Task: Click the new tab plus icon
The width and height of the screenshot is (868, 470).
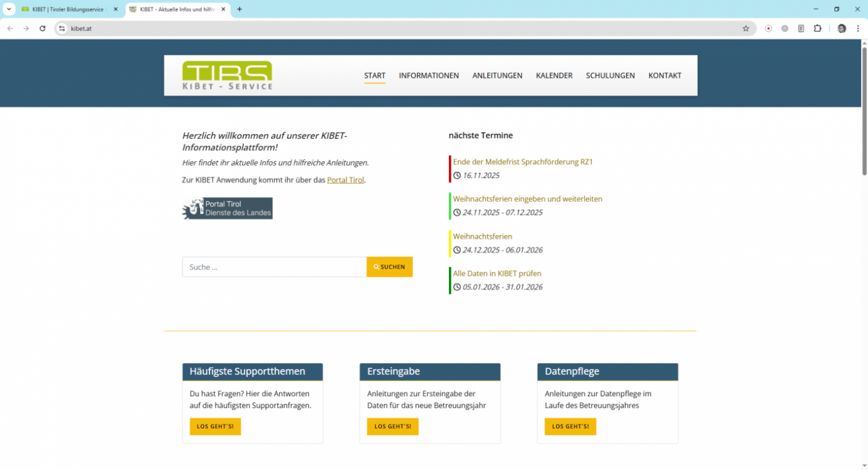Action: pos(239,9)
